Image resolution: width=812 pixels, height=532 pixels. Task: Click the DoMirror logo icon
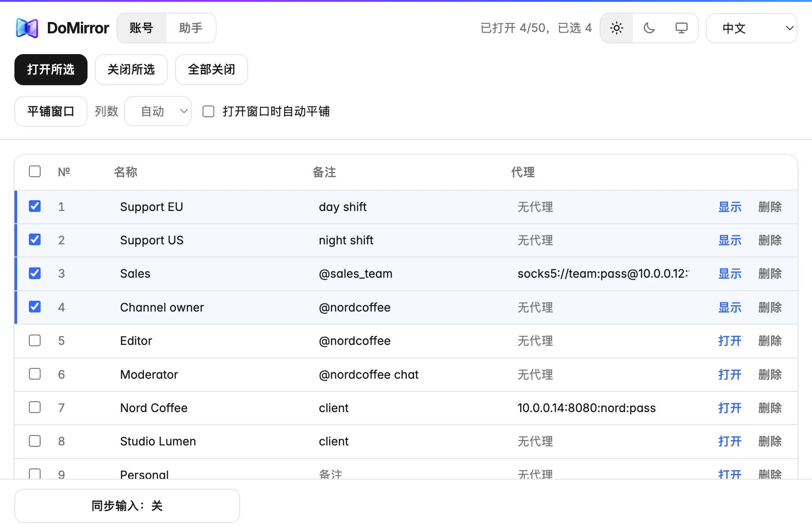(27, 28)
